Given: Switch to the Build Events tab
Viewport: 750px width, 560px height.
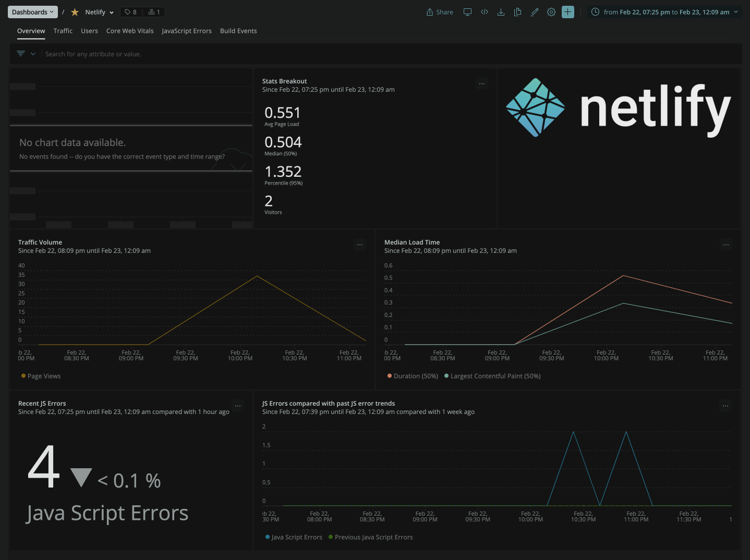Looking at the screenshot, I should (238, 31).
